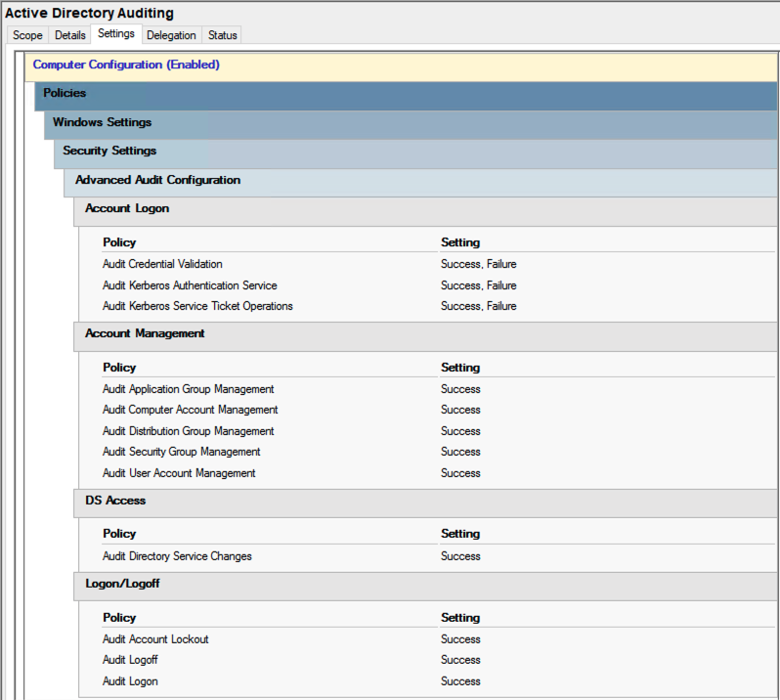Switch to the Scope tab
Screen dimensions: 780x700
tap(27, 35)
